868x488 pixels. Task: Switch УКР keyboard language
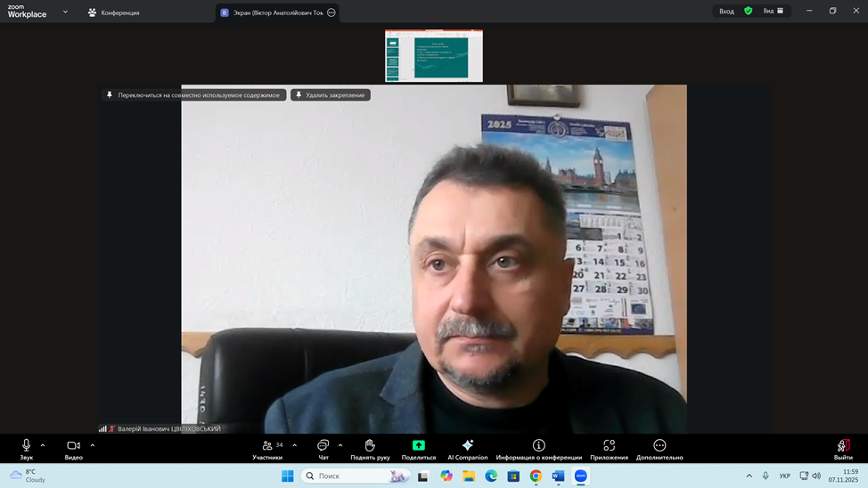click(x=784, y=476)
